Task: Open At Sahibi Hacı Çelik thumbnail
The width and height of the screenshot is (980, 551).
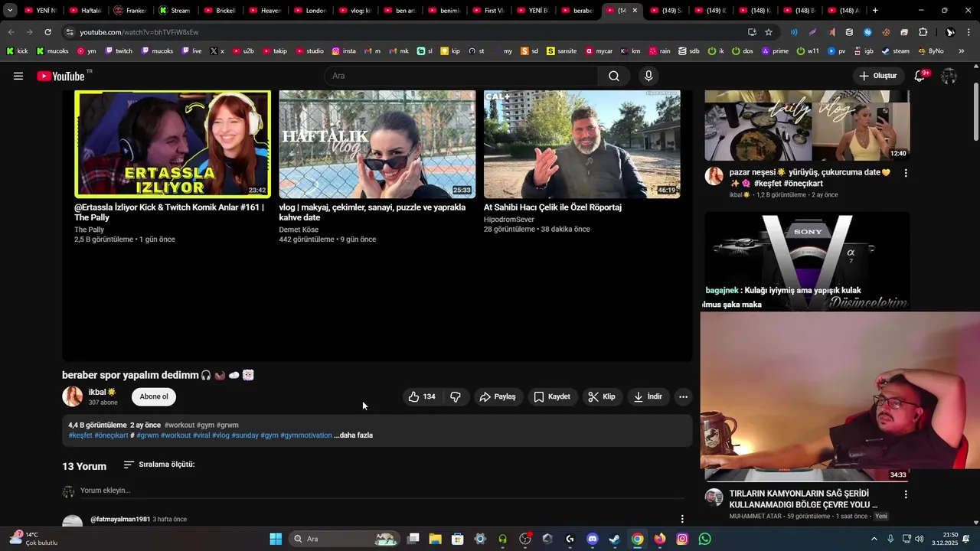Action: tap(582, 144)
